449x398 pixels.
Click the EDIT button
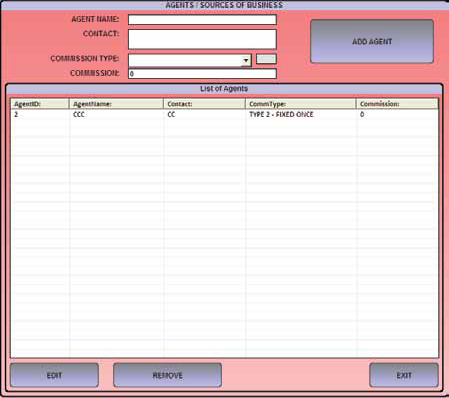(54, 375)
